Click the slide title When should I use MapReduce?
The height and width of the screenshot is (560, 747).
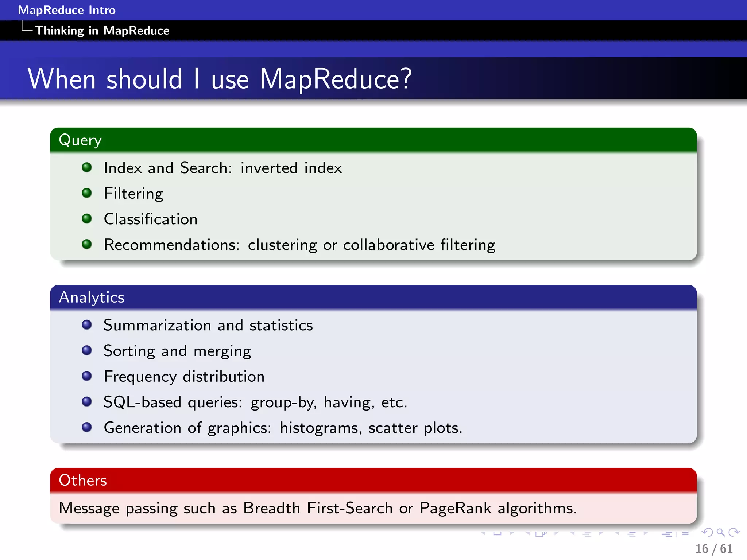220,79
